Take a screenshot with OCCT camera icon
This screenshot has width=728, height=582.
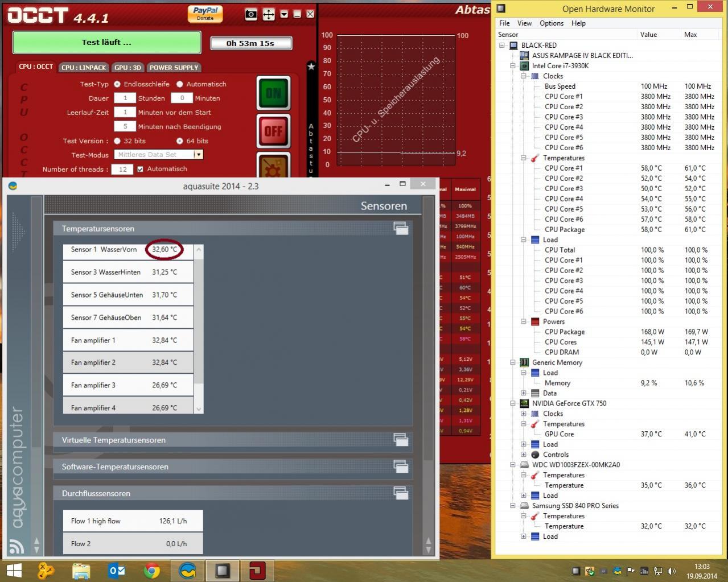pyautogui.click(x=251, y=14)
